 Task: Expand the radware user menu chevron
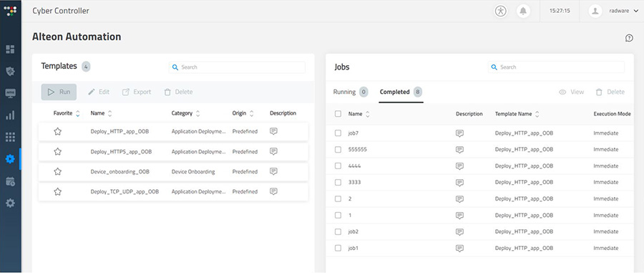tap(636, 11)
